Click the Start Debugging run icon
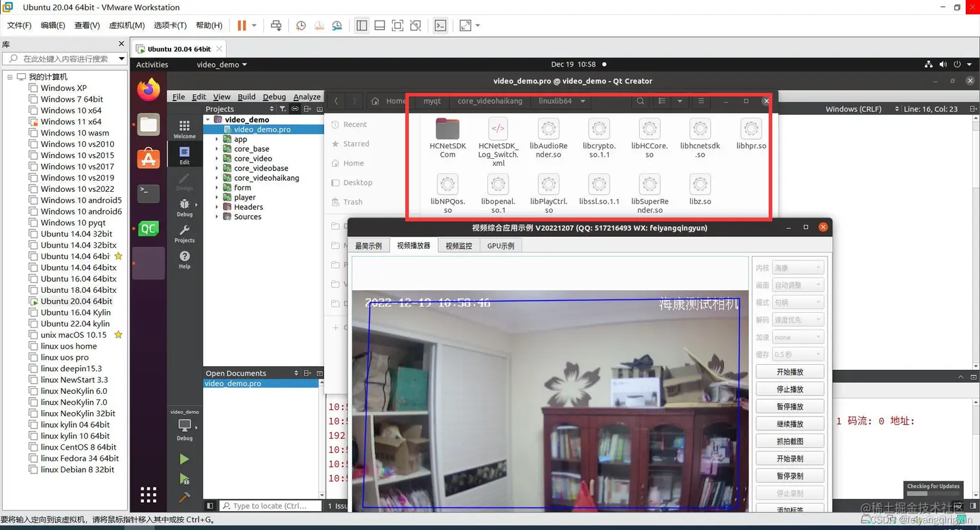 point(184,479)
